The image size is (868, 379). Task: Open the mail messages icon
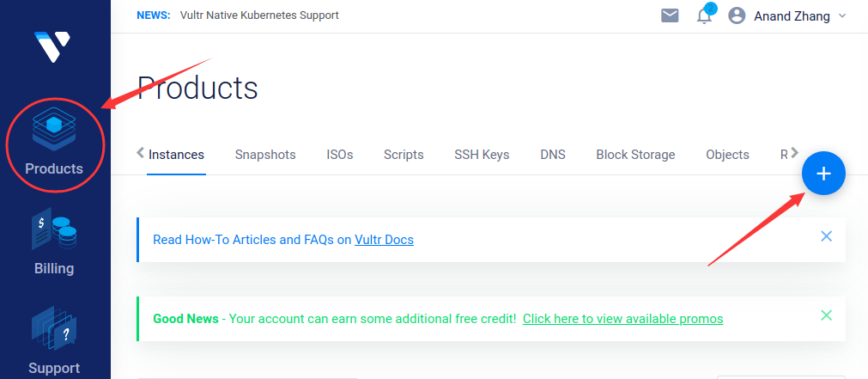pos(670,15)
